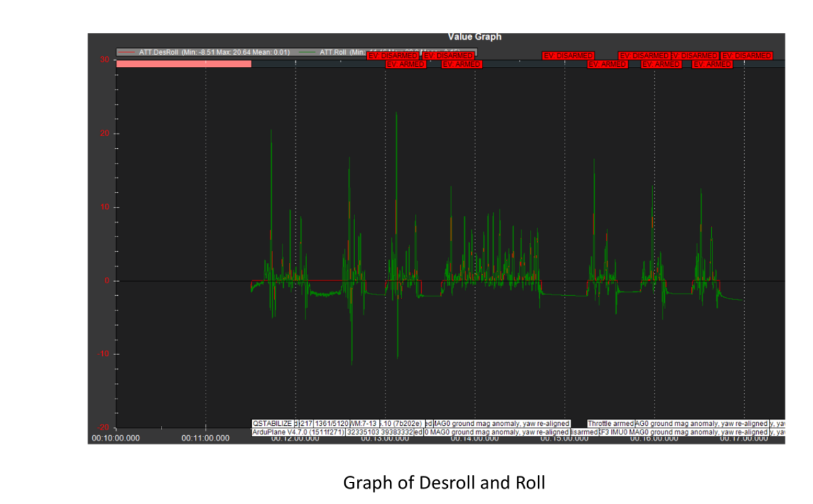Click the Value Graph title
813x504 pixels.
click(474, 37)
